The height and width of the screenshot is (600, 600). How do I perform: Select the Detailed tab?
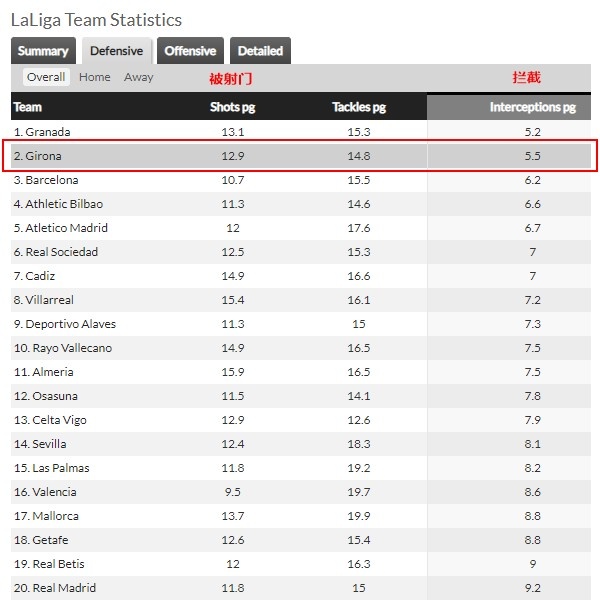click(260, 51)
